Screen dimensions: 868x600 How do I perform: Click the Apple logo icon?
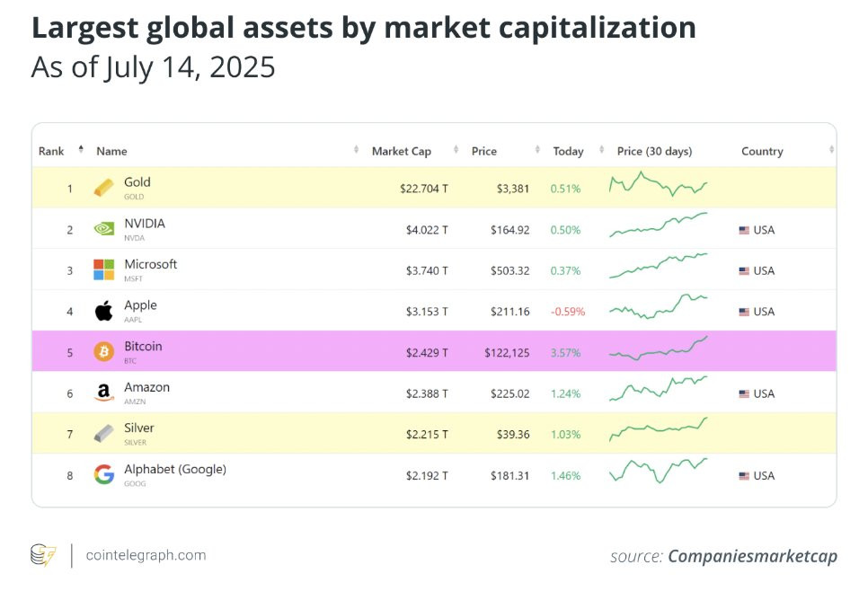click(x=103, y=311)
